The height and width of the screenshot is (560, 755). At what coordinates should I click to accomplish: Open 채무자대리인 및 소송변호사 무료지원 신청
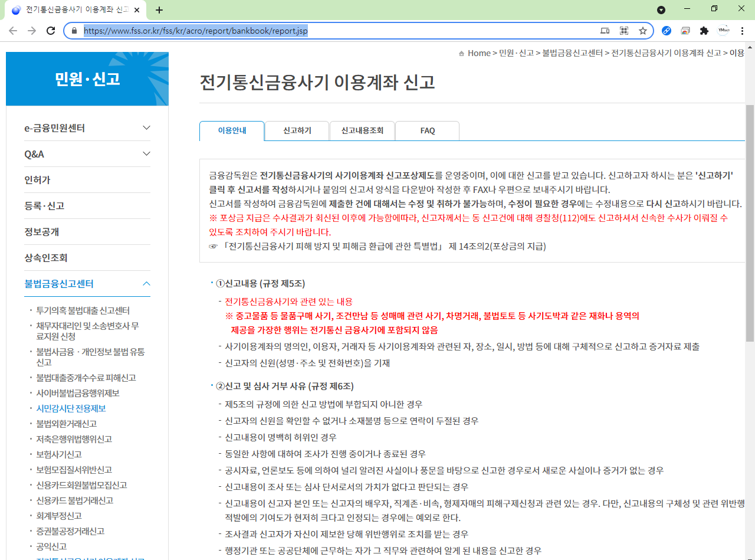pos(87,331)
